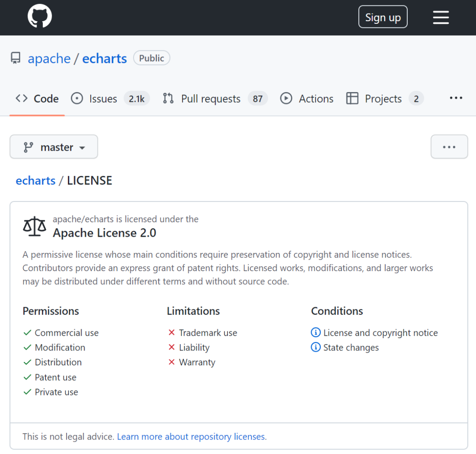Open the GitHub home logo
This screenshot has width=476, height=454.
tap(40, 16)
